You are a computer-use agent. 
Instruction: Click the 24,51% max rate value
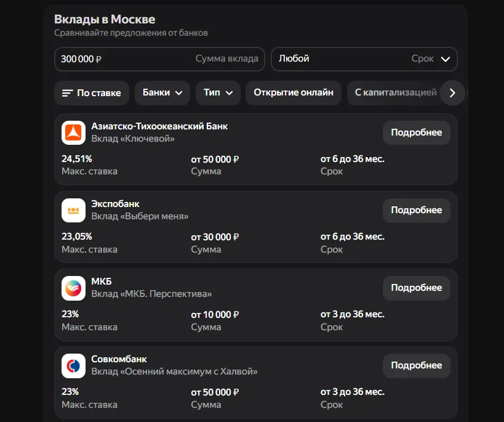[x=77, y=159]
